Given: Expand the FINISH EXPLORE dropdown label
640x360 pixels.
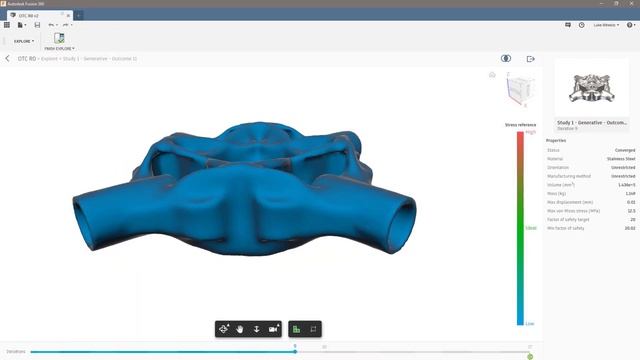Looking at the screenshot, I should tap(59, 49).
